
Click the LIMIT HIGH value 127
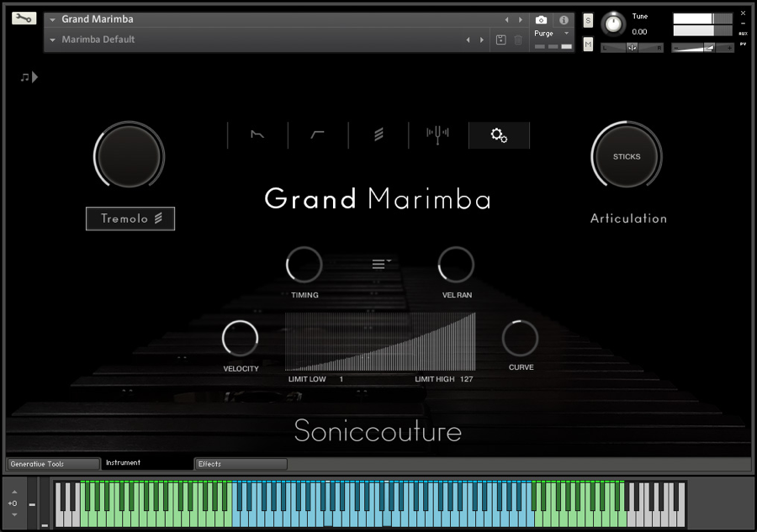click(x=466, y=379)
